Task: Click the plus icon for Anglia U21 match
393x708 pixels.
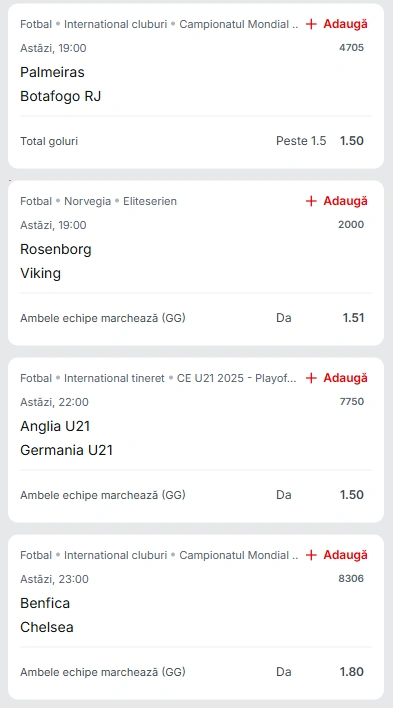Action: 311,378
